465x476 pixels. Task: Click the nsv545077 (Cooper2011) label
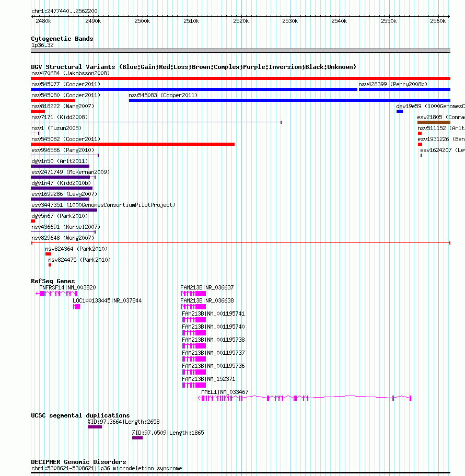(65, 85)
